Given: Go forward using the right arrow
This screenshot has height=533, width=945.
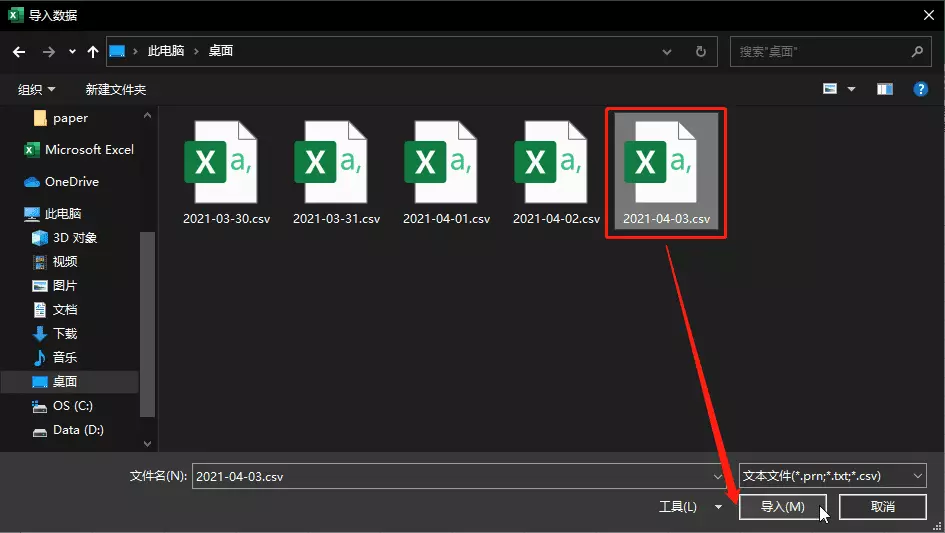Looking at the screenshot, I should [49, 52].
